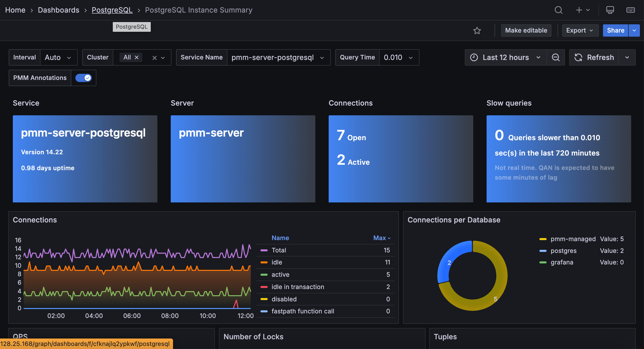
Task: Click the pmm-server Server card
Action: pyautogui.click(x=243, y=159)
